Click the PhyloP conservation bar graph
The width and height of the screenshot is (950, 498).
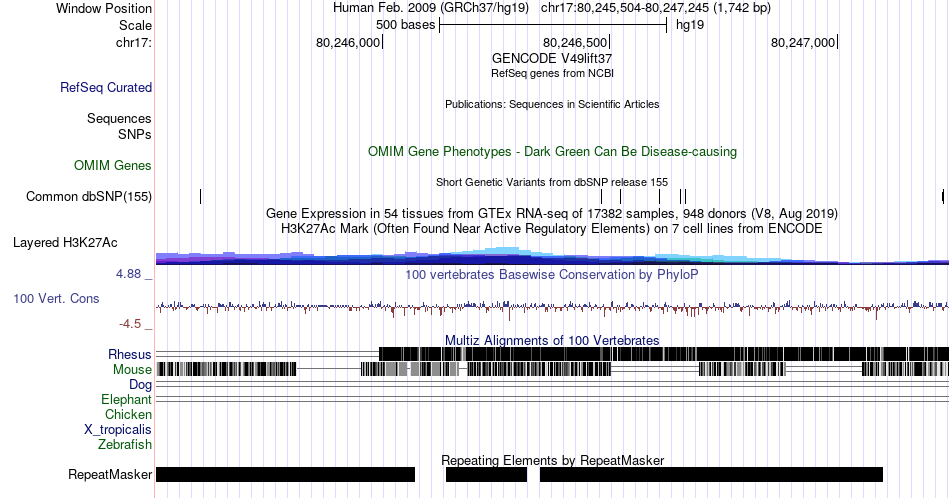(x=552, y=307)
